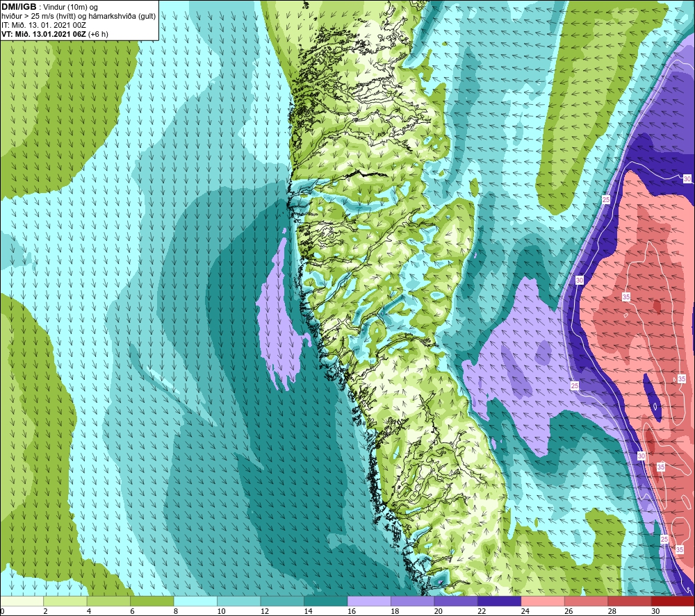
Task: Click the '28' label on the color scale
Action: (x=612, y=611)
